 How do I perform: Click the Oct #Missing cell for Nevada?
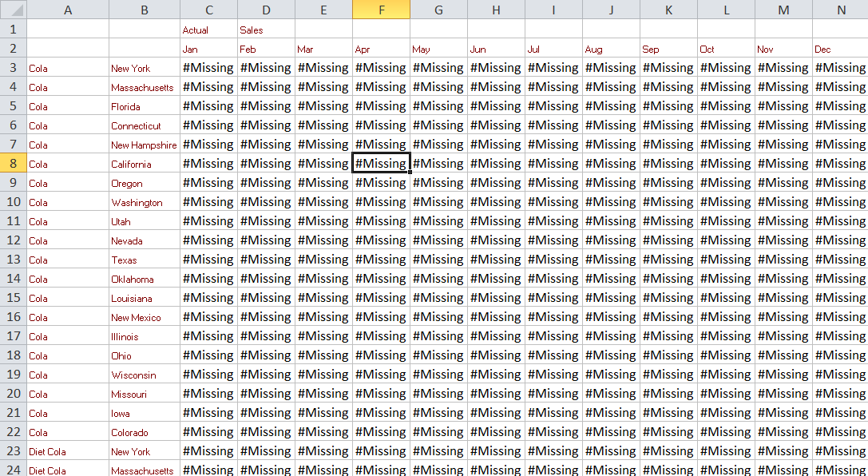[x=727, y=240]
